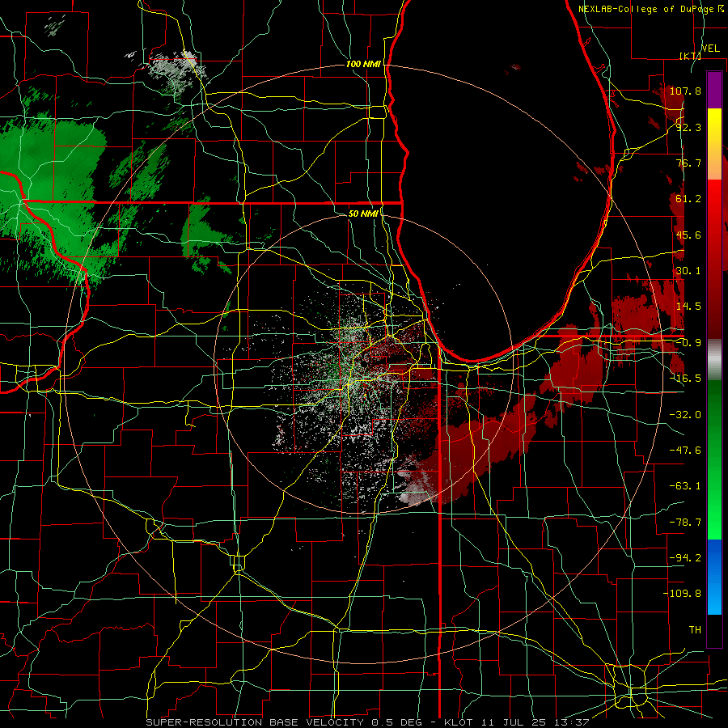Image resolution: width=728 pixels, height=728 pixels.
Task: Click the 61.2 value on velocity scale
Action: coord(688,199)
